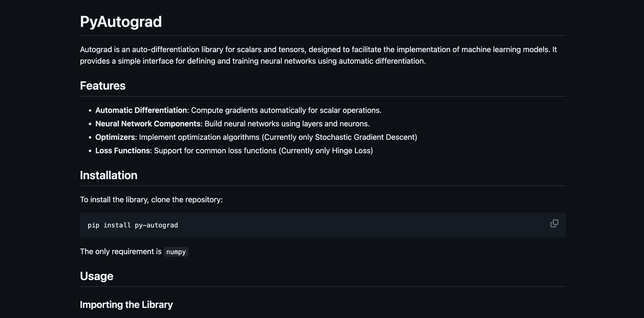This screenshot has width=644, height=318.
Task: Click the 'To install the library' sentence
Action: click(151, 200)
